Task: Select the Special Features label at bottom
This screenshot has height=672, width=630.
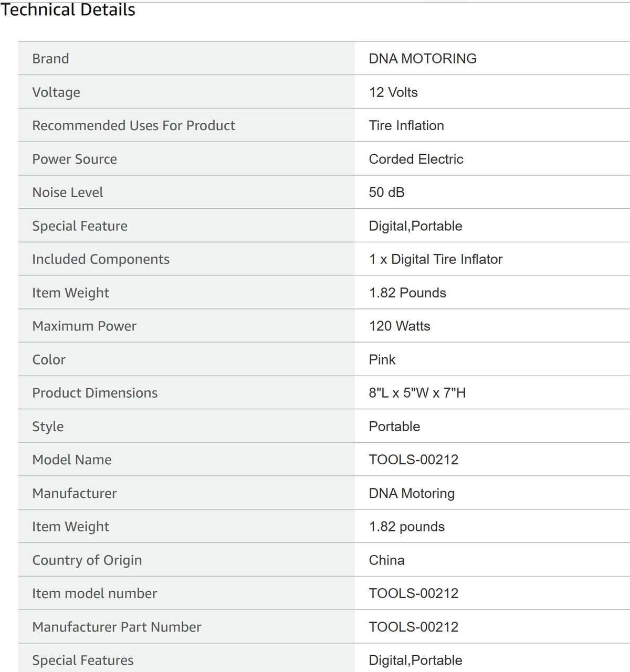Action: point(83,660)
